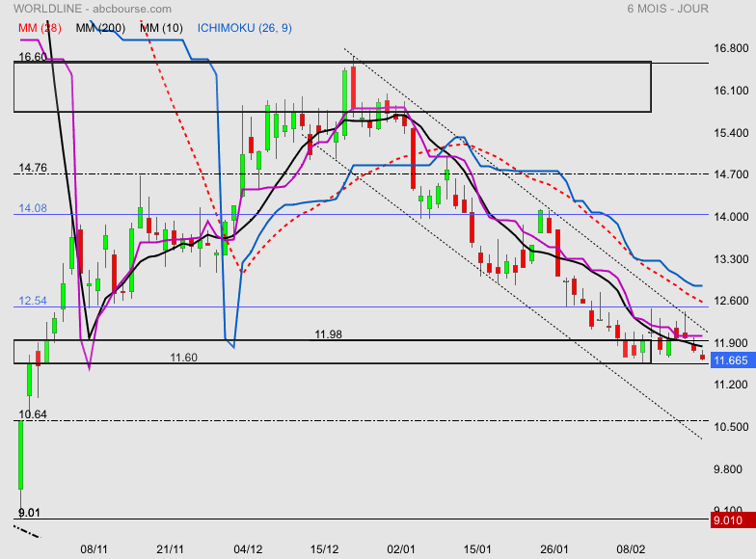Viewport: 756px width, 559px height.
Task: Click the blue 12.54 level label
Action: [33, 301]
